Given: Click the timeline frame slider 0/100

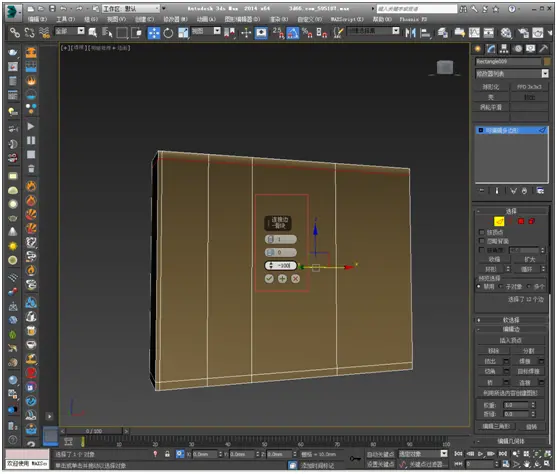Looking at the screenshot, I should [94, 431].
